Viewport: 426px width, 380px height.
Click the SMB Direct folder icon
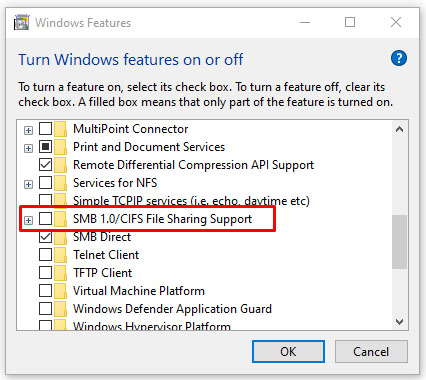tap(60, 237)
